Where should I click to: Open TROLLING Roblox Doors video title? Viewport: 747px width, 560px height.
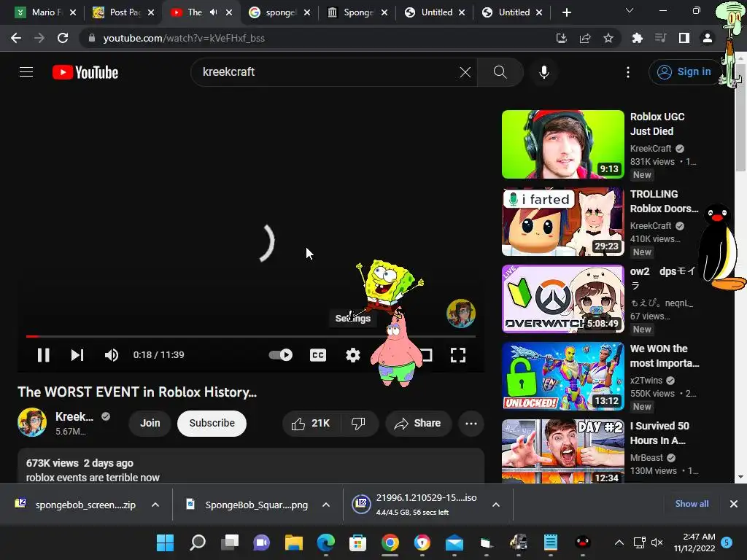point(664,201)
